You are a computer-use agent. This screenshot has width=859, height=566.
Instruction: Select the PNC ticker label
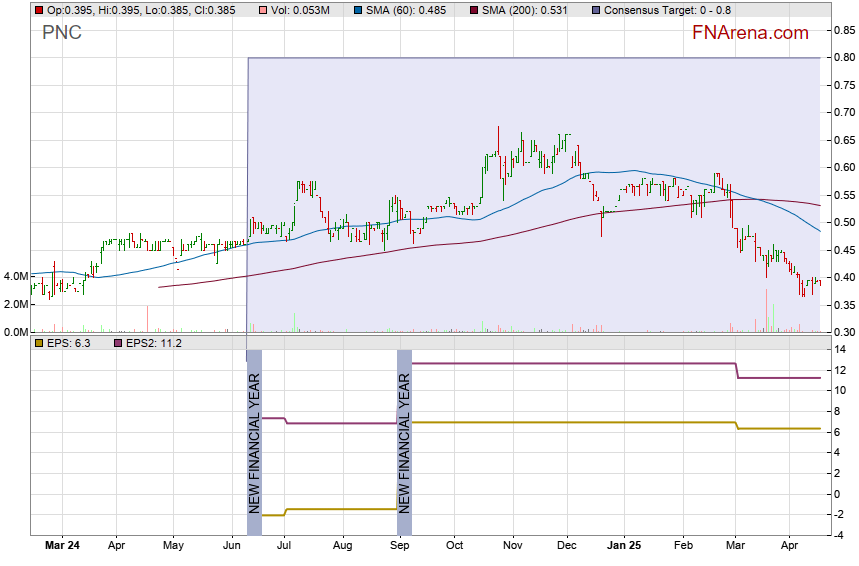(62, 33)
